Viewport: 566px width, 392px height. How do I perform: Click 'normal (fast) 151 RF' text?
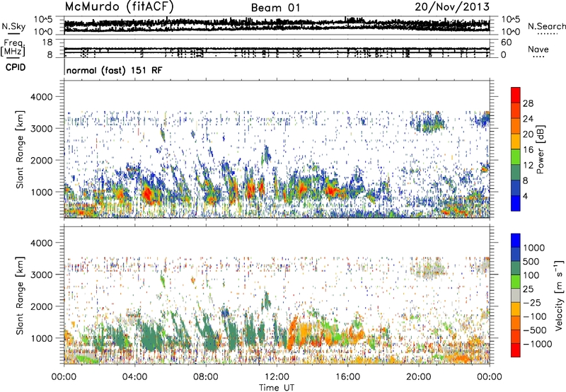tap(114, 70)
